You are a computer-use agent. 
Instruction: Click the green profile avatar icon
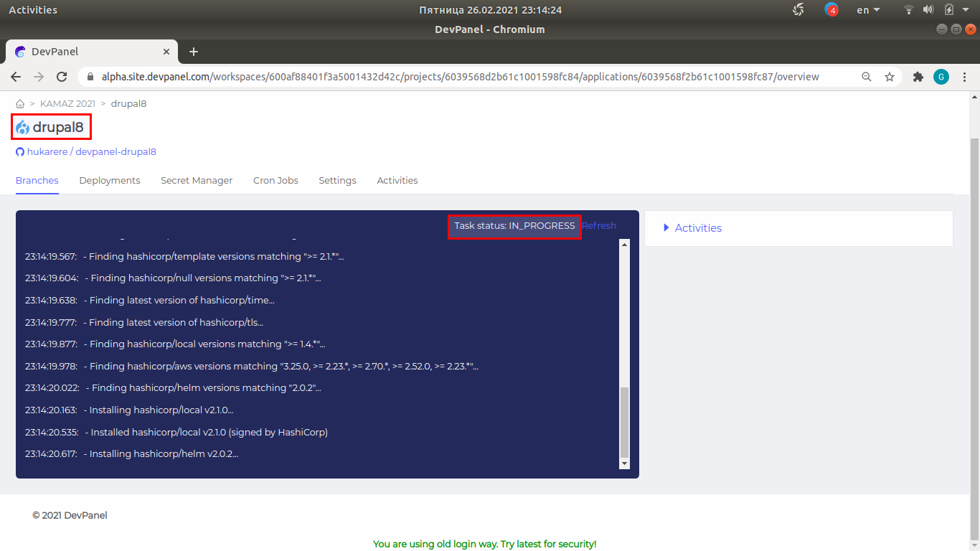(x=941, y=77)
